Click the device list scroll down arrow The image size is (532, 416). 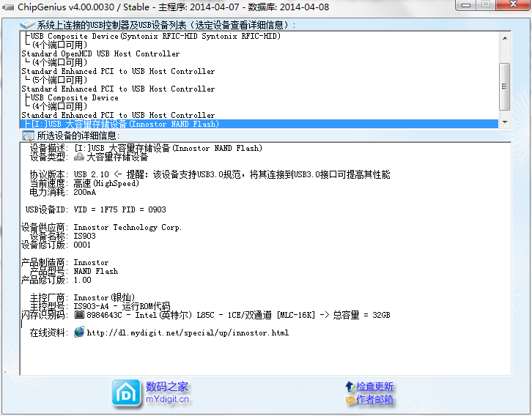[505, 122]
